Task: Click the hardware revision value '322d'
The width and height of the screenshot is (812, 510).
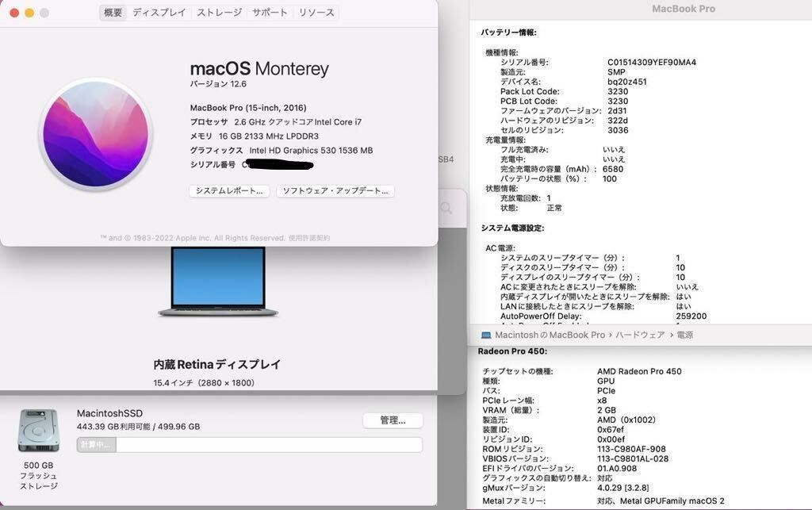Action: (618, 121)
